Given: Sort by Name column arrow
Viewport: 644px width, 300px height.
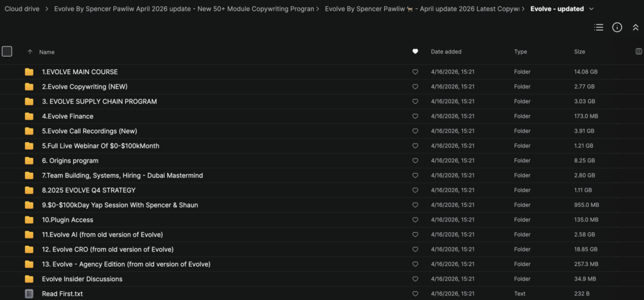Looking at the screenshot, I should [x=30, y=52].
